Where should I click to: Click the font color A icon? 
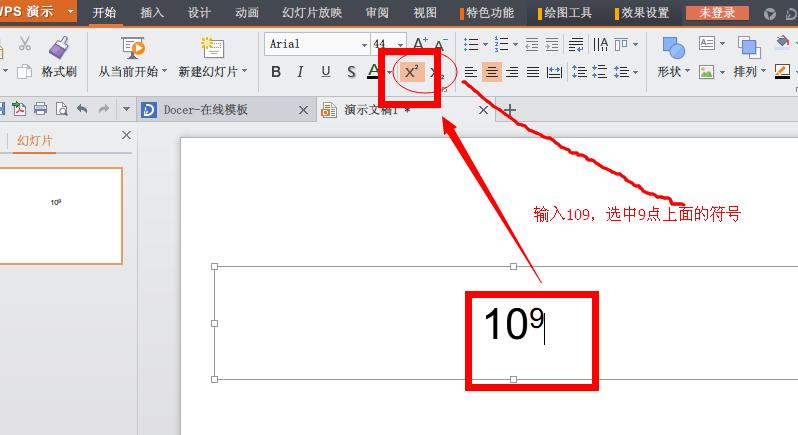tap(374, 72)
